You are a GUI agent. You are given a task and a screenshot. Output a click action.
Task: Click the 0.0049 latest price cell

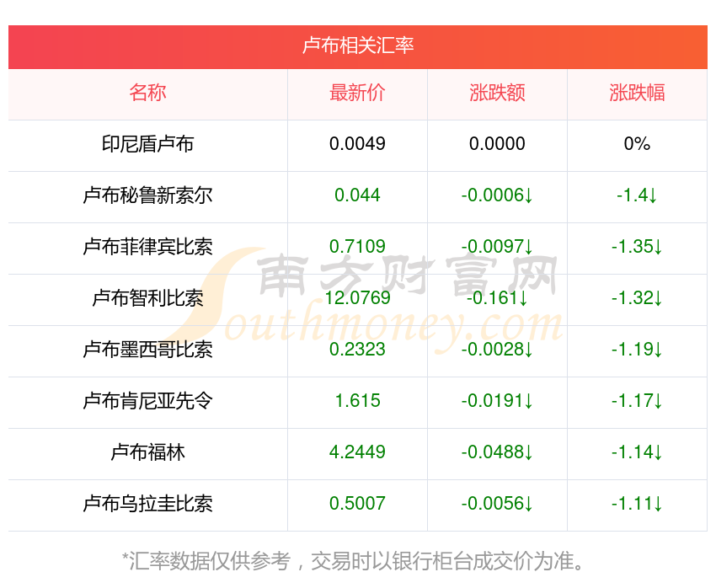357,144
